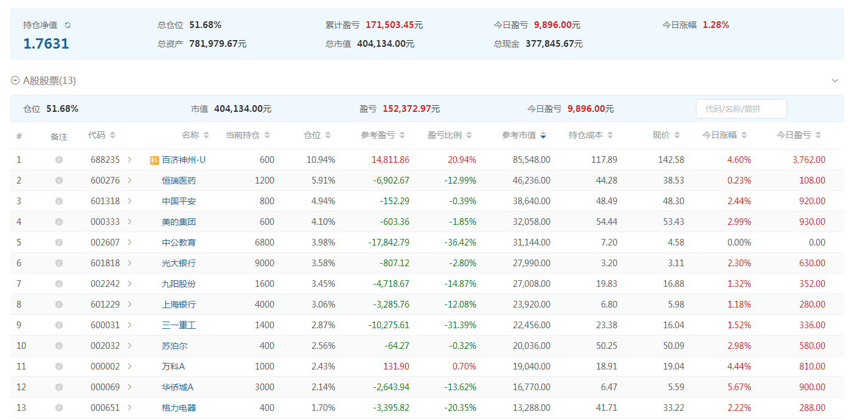Sort by 参考盈亏 column
Viewport: 868px width, 420px height.
click(383, 135)
